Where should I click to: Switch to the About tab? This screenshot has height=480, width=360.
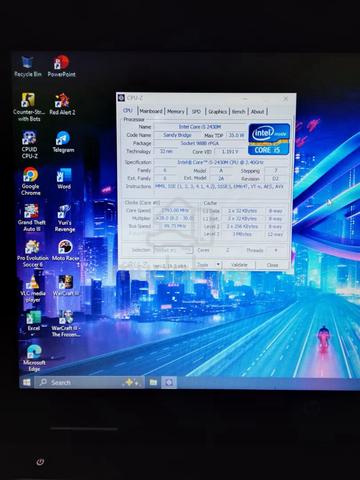(x=257, y=111)
